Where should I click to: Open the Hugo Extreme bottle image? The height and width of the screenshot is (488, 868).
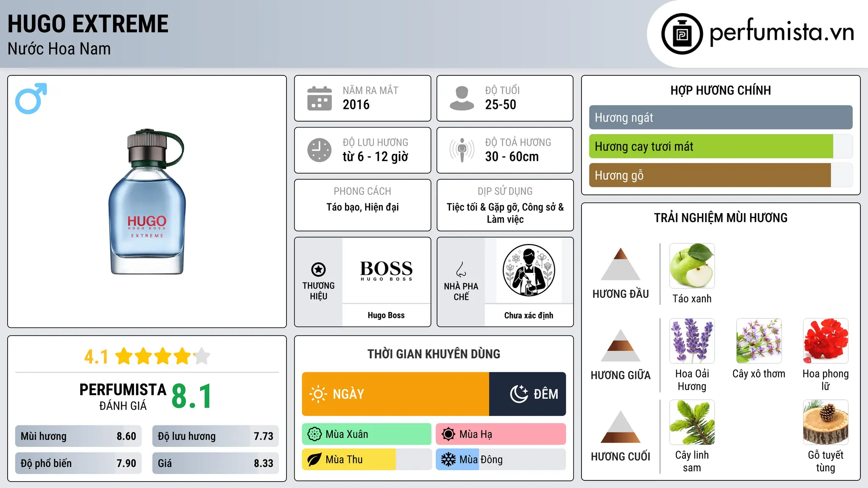tap(147, 202)
